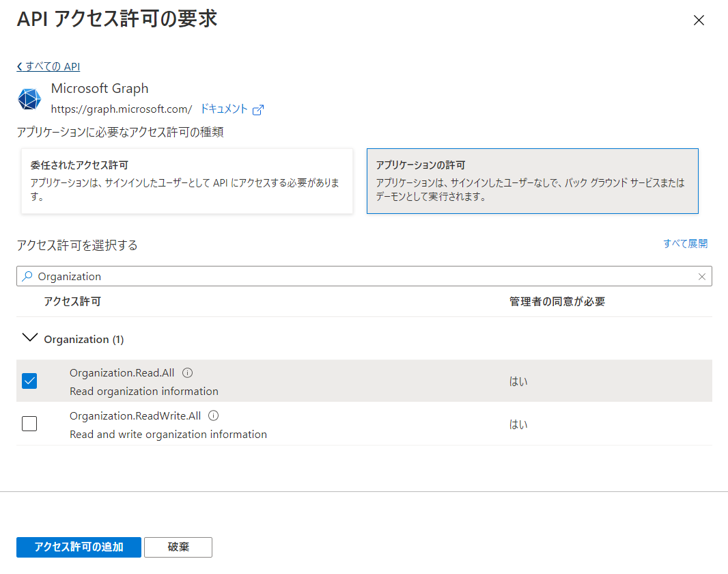This screenshot has height=574, width=728.
Task: Click はい in Organization.ReadWrite.All row
Action: 518,424
